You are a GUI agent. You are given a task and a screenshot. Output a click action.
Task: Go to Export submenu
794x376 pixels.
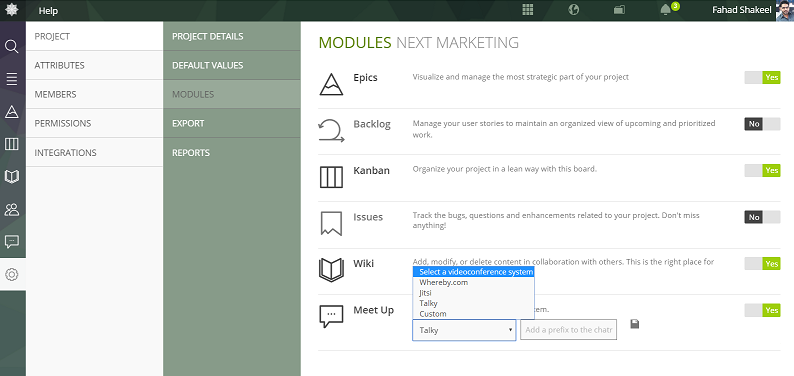232,123
